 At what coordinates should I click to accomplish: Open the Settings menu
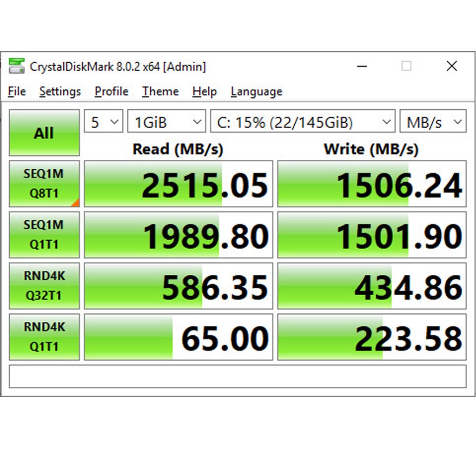[x=60, y=92]
